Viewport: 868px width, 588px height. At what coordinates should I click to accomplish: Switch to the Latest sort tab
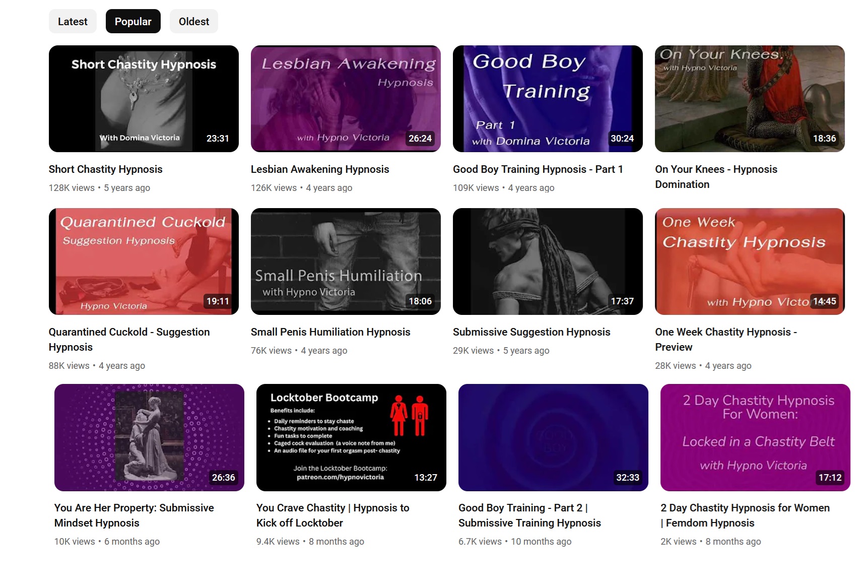73,22
